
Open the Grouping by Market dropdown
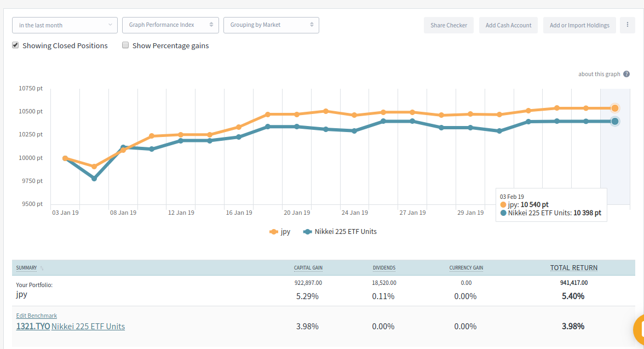[271, 25]
